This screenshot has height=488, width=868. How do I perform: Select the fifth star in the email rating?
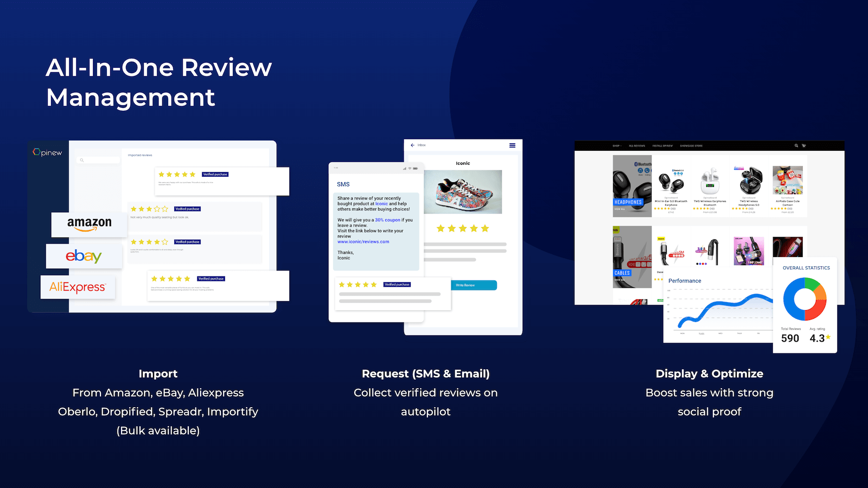pos(485,228)
